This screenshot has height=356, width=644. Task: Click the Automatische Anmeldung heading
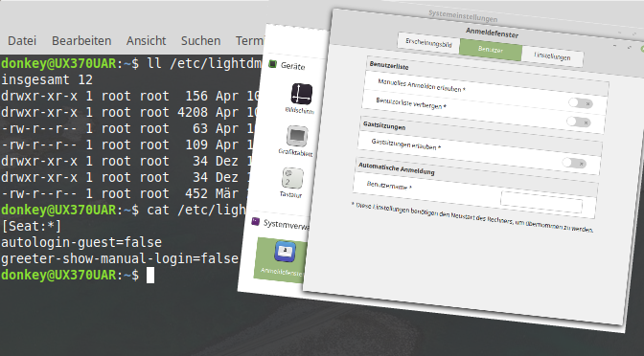[397, 168]
